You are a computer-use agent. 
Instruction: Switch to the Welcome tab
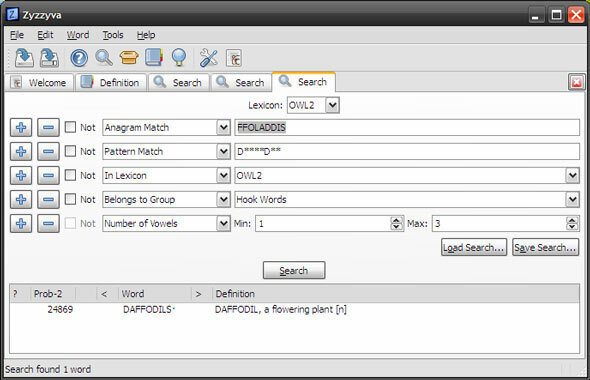coord(39,82)
